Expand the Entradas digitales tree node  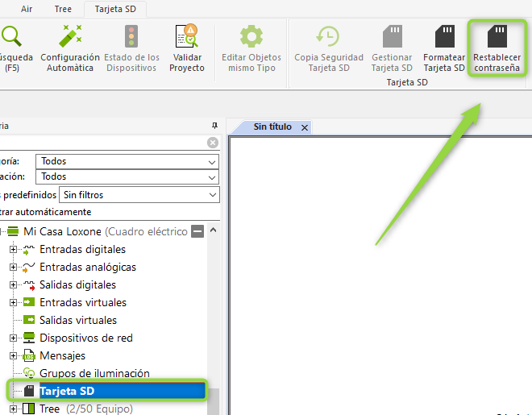14,250
